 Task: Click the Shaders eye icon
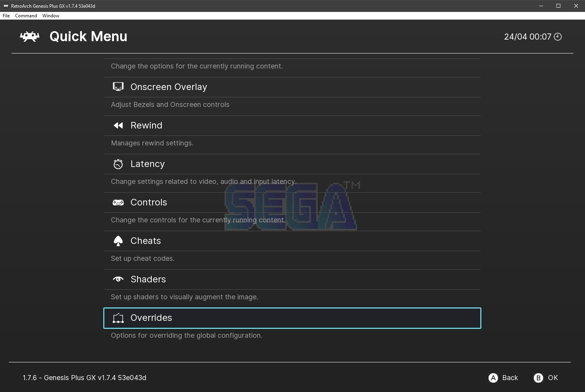coord(118,279)
